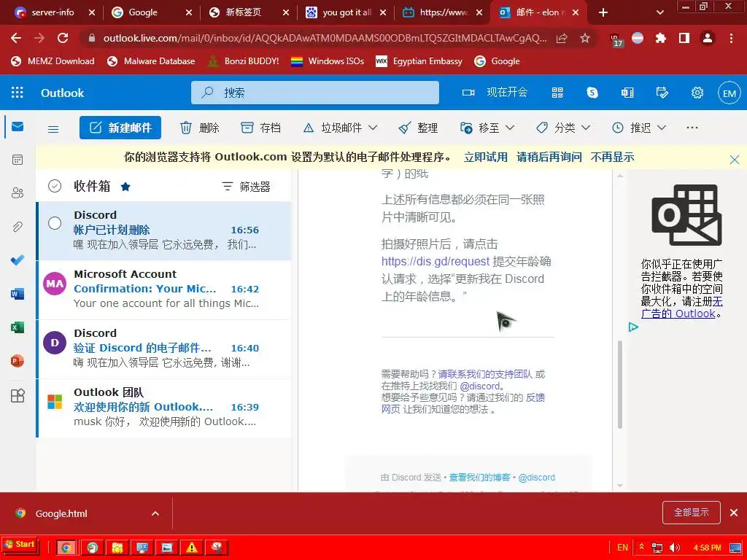Archive the selected email
This screenshot has height=560, width=747.
[x=260, y=128]
